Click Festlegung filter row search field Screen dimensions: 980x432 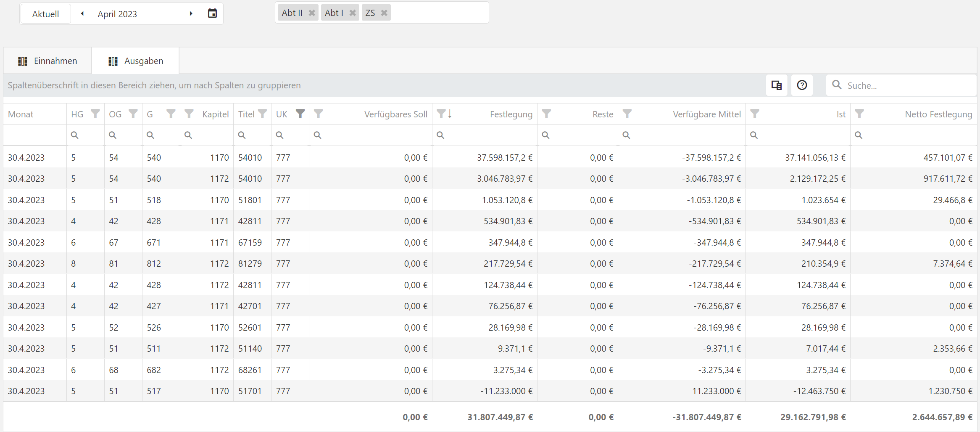485,135
